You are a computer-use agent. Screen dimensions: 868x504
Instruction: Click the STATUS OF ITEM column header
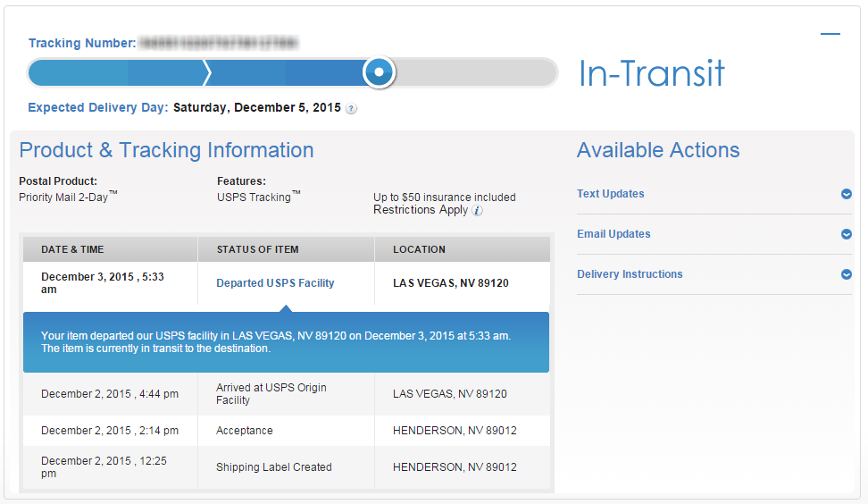pyautogui.click(x=257, y=249)
